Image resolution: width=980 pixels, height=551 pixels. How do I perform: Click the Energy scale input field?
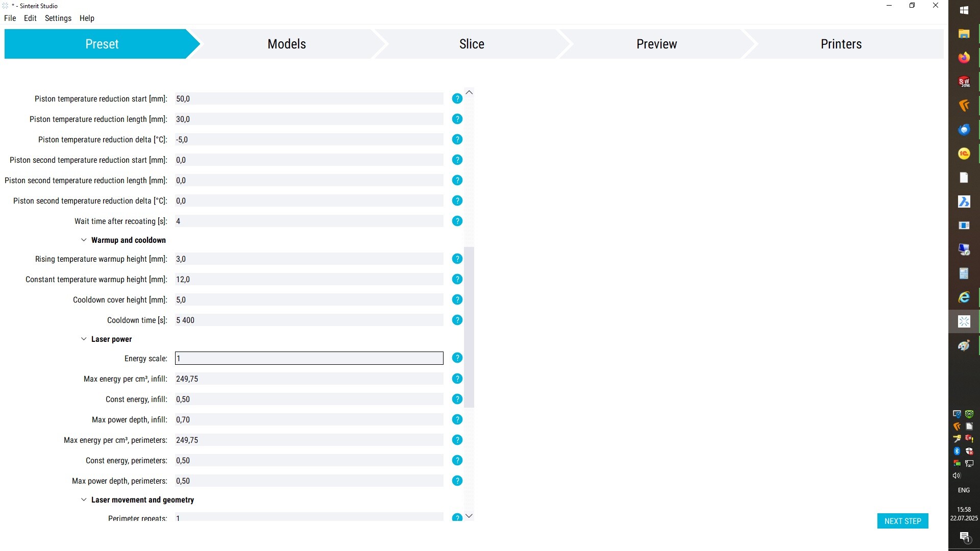(x=309, y=358)
